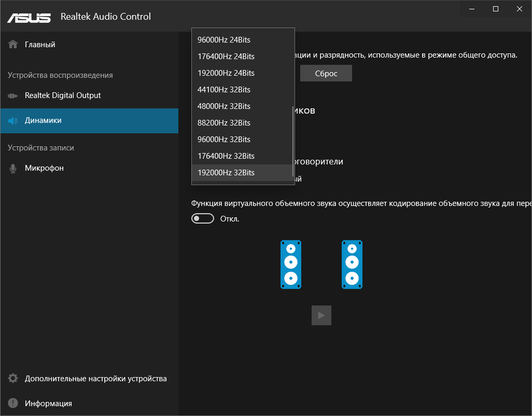The width and height of the screenshot is (532, 416).
Task: Select 192000Hz 32Bits from the dropdown list
Action: point(226,173)
